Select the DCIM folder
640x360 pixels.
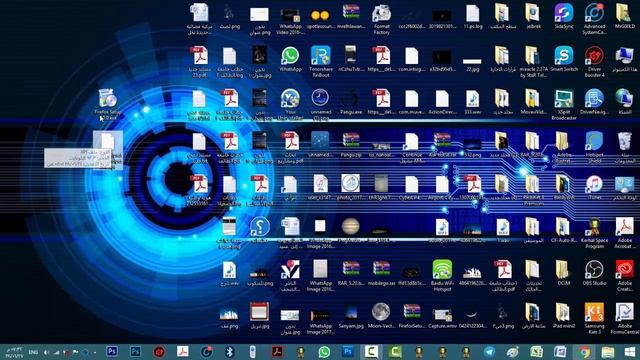(x=564, y=273)
